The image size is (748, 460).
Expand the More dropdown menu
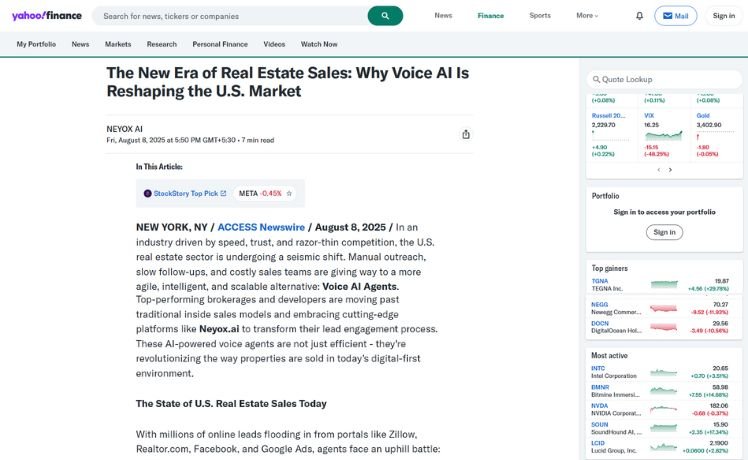click(x=587, y=16)
